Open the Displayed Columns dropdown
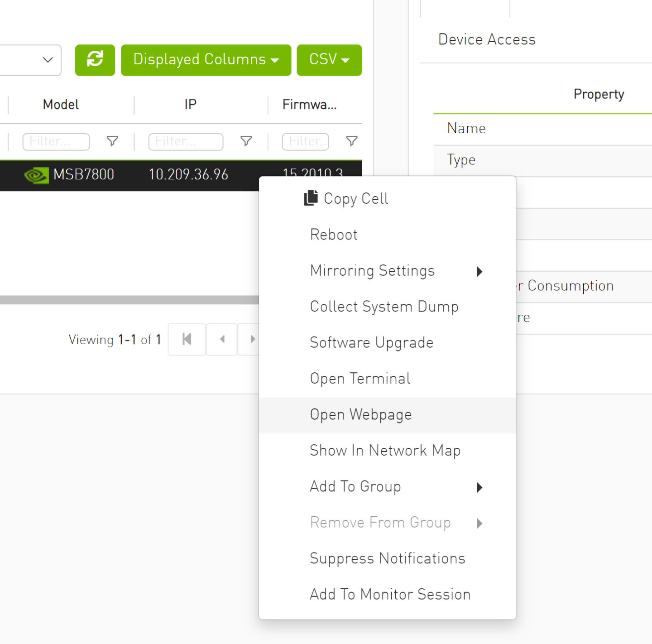Image resolution: width=652 pixels, height=644 pixels. click(x=206, y=59)
